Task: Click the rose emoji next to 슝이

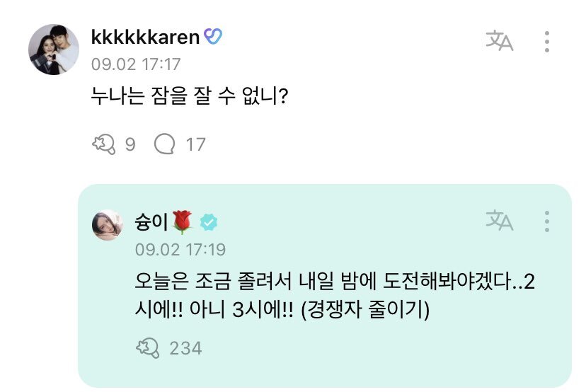Action: point(182,222)
